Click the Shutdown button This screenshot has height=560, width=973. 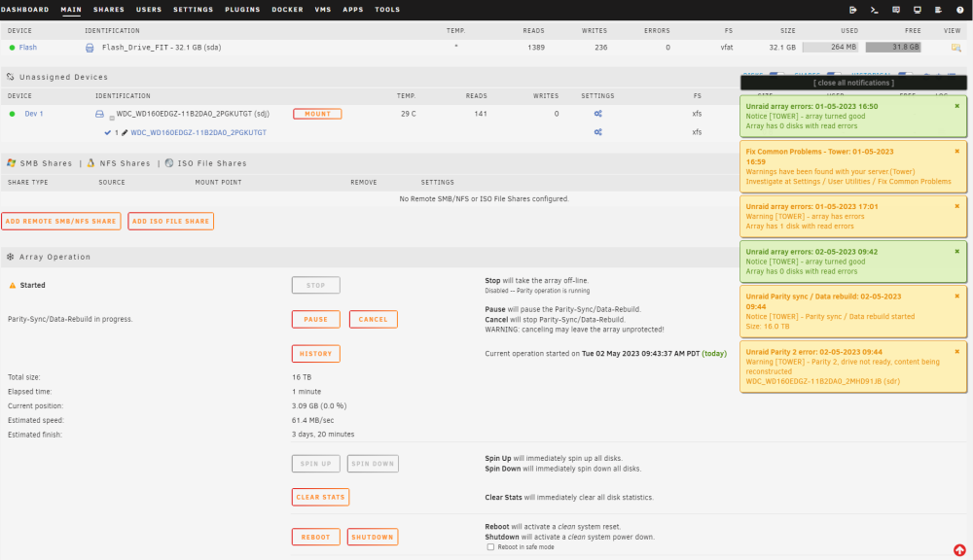click(x=373, y=537)
